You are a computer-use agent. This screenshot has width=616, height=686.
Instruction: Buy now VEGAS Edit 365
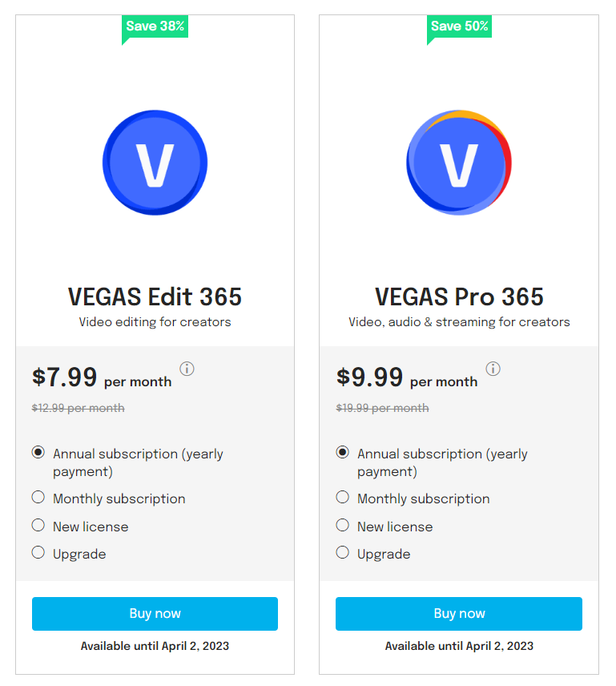coord(155,614)
